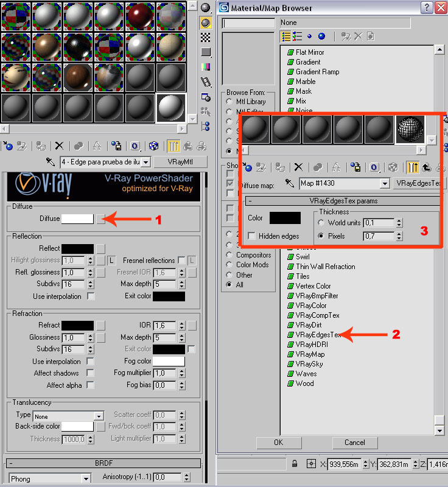The height and width of the screenshot is (487, 448).
Task: Click the VRayMtl material type button
Action: pyautogui.click(x=180, y=162)
